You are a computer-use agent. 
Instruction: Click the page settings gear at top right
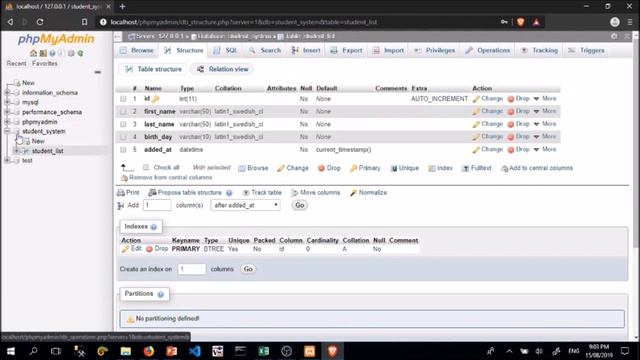614,36
